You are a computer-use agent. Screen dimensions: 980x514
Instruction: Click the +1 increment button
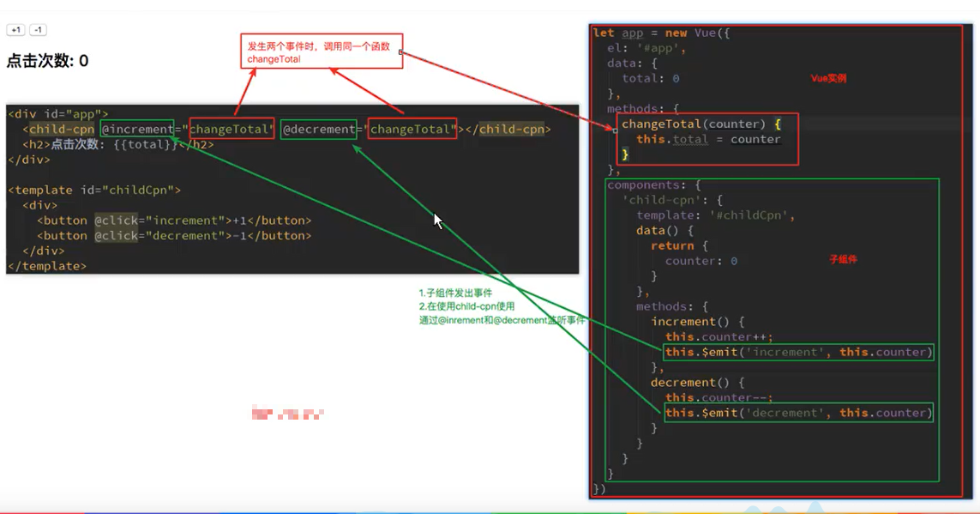tap(15, 29)
